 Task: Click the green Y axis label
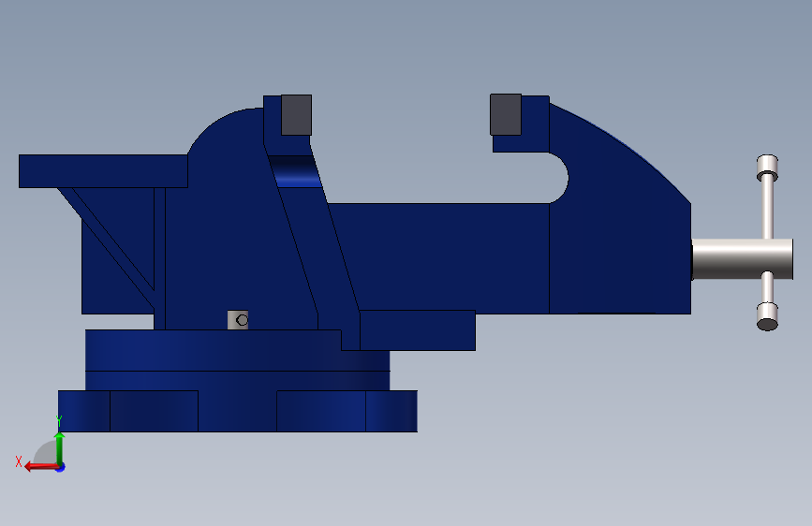coord(59,420)
